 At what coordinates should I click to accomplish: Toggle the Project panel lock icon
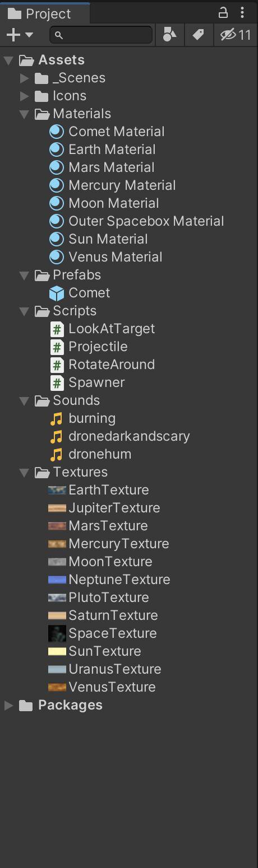click(223, 12)
